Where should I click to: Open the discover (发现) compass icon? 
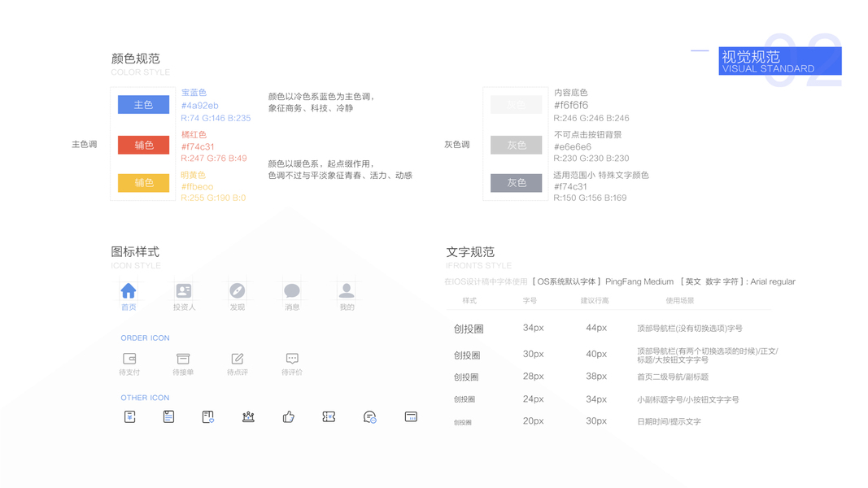238,290
